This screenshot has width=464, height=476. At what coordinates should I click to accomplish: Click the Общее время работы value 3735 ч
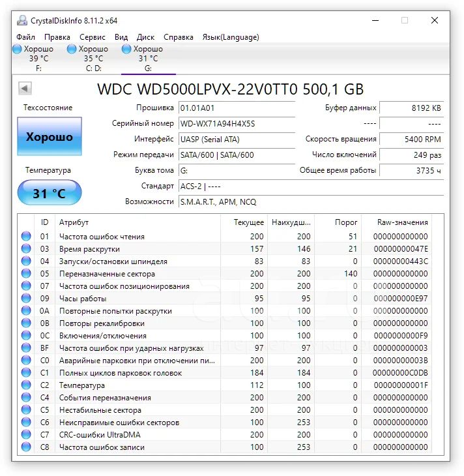coord(411,171)
